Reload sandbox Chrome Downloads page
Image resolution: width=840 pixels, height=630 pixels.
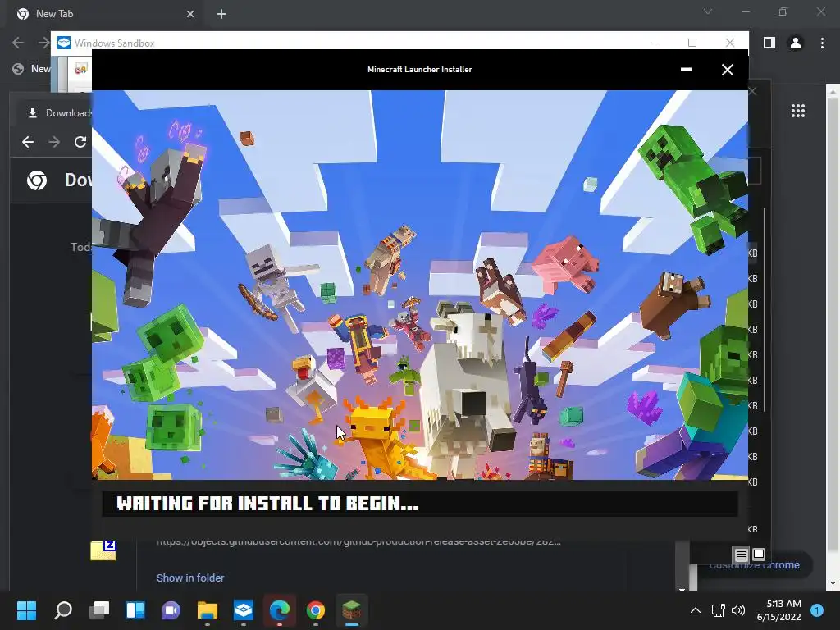pos(80,142)
